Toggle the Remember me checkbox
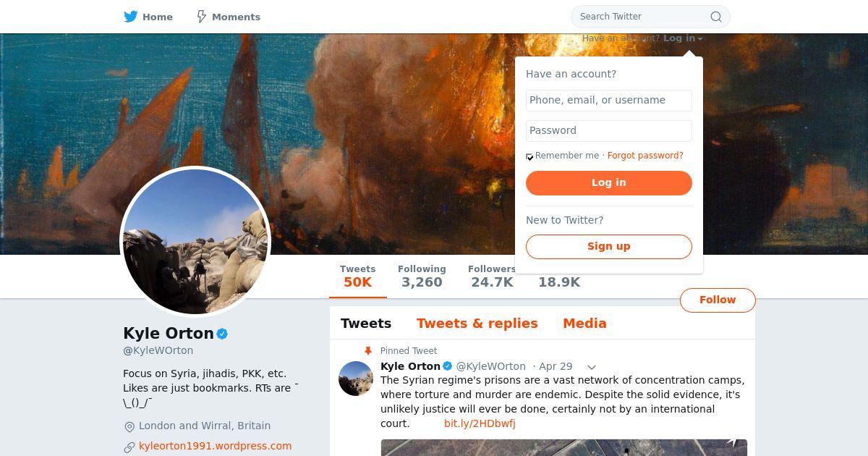The image size is (868, 456). [x=529, y=156]
